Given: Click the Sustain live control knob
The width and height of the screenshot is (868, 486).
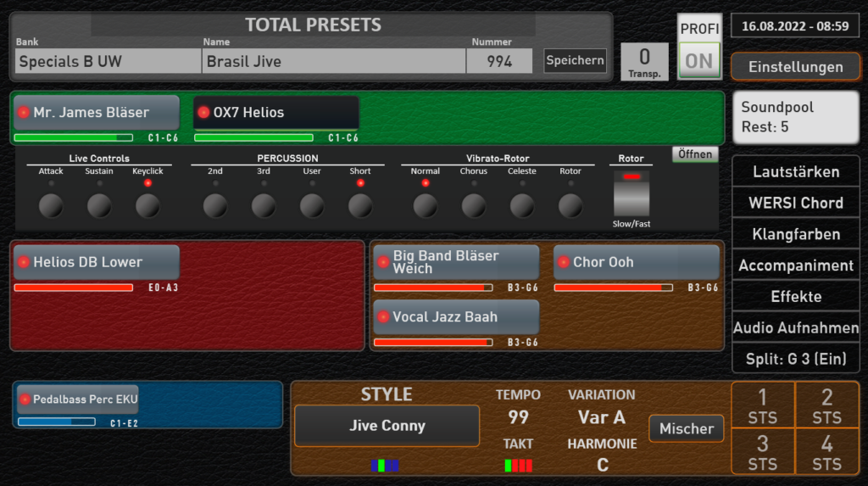Looking at the screenshot, I should coord(99,206).
